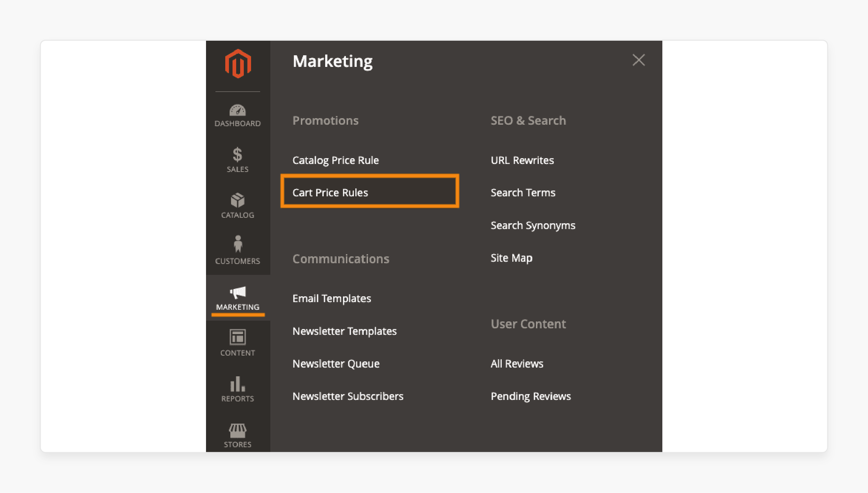Go to Site Map
Image resolution: width=868 pixels, height=493 pixels.
point(511,258)
